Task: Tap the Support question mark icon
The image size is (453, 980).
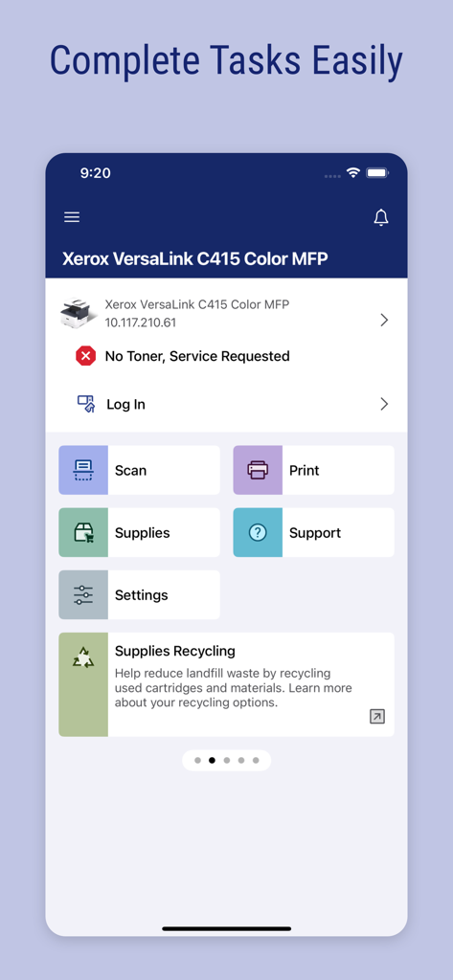Action: [258, 532]
